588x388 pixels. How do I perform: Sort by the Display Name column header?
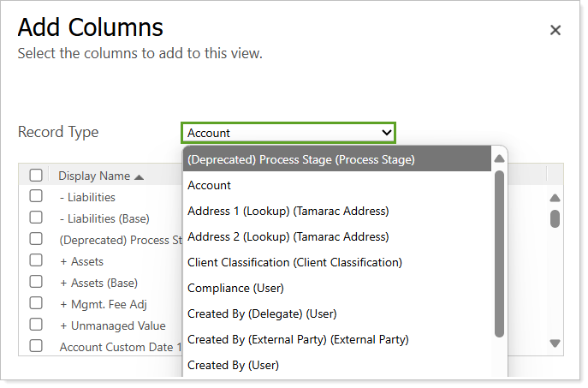point(94,176)
